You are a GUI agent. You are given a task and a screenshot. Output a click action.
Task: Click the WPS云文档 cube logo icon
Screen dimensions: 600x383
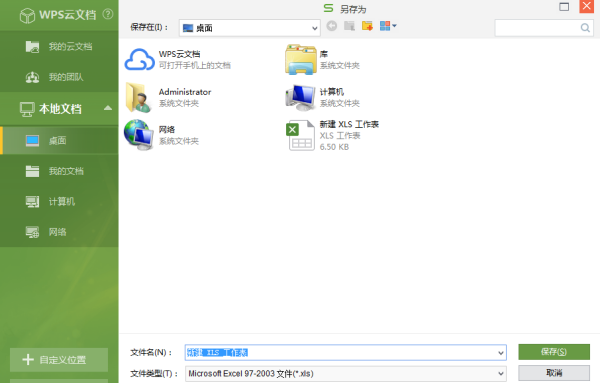pyautogui.click(x=27, y=16)
